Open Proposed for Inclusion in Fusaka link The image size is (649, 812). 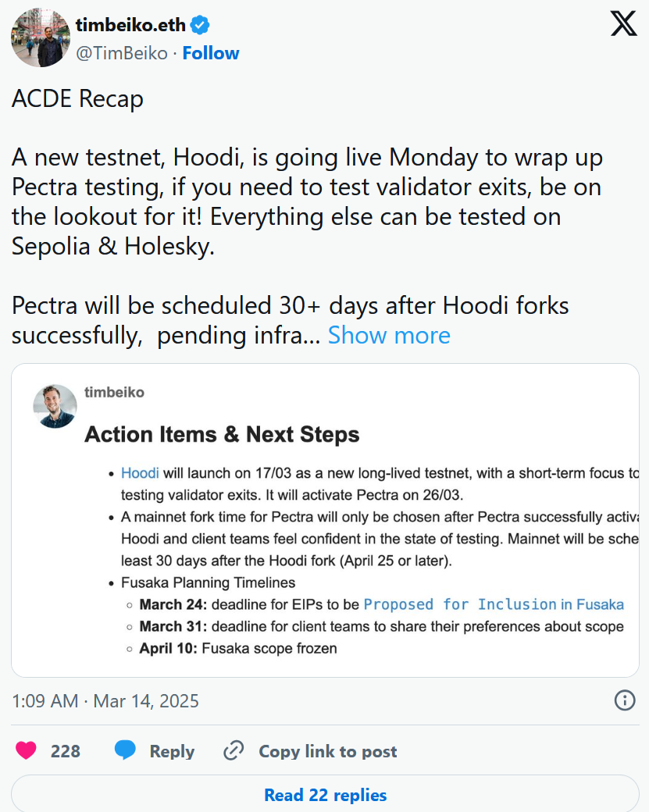pyautogui.click(x=494, y=604)
